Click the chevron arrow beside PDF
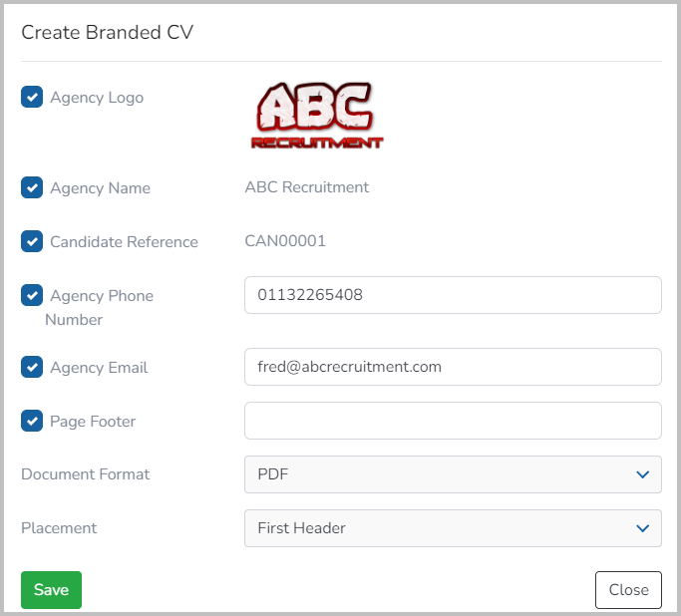Image resolution: width=681 pixels, height=616 pixels. [x=642, y=474]
